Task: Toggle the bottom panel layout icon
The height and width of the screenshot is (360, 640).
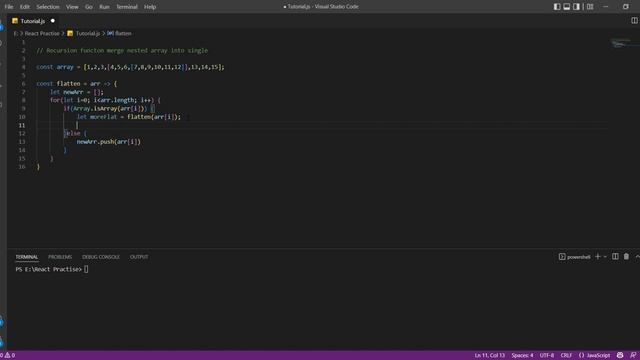Action: [567, 7]
